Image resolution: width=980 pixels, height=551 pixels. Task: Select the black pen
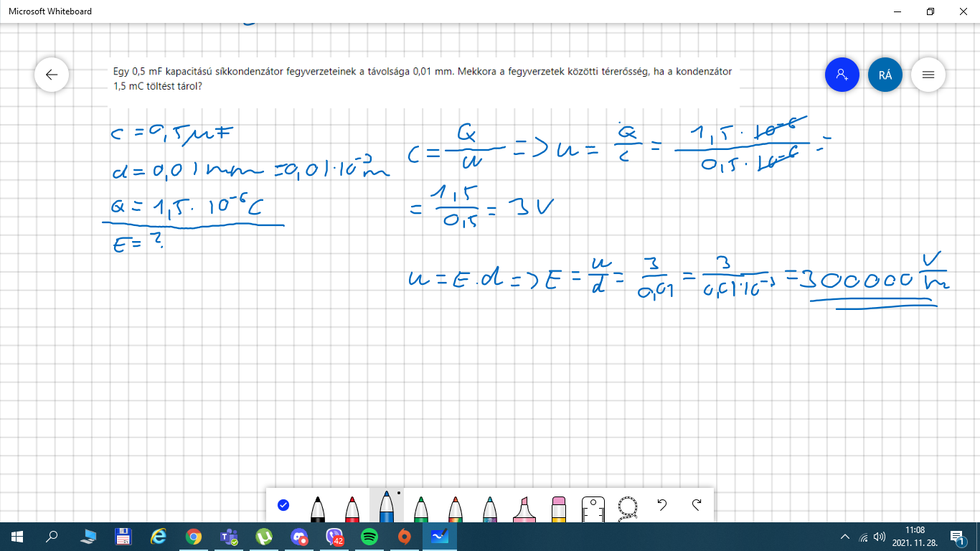317,508
